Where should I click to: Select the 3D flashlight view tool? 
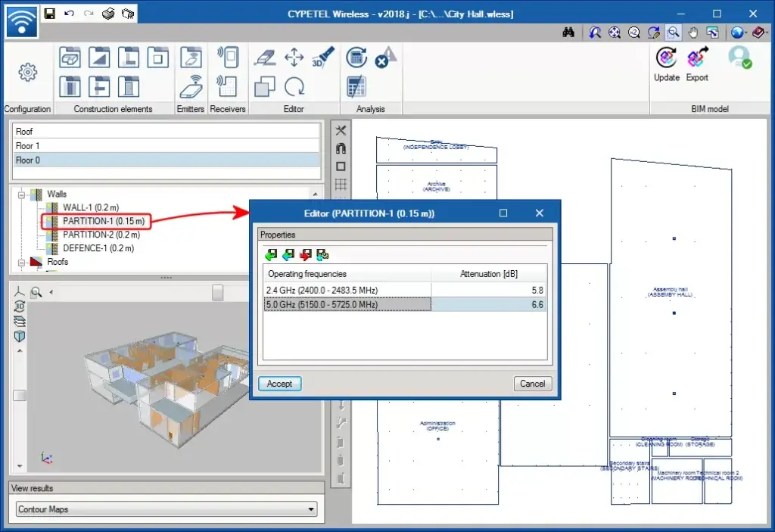coord(323,58)
